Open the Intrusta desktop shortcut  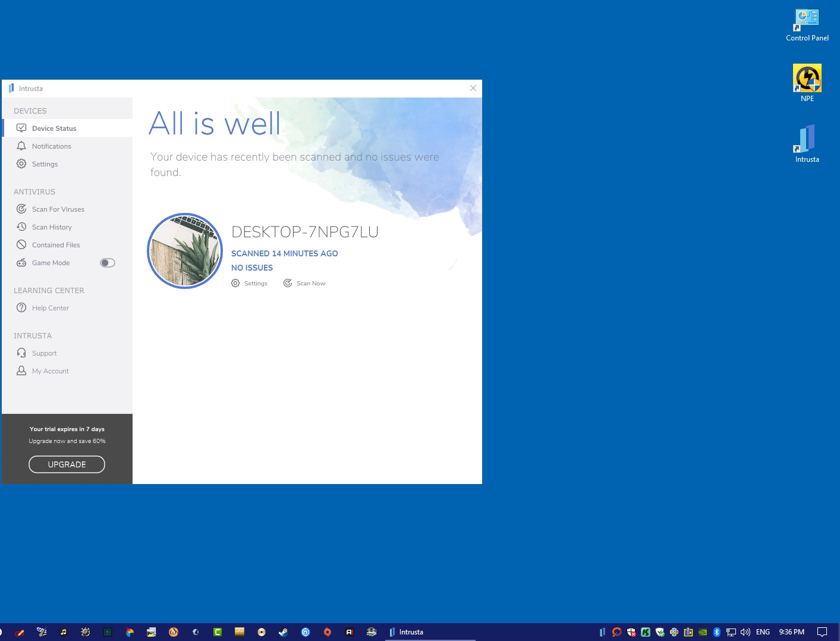[x=807, y=144]
